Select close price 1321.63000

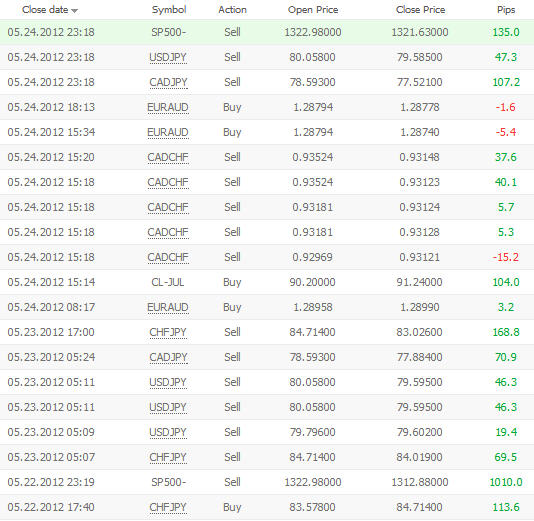pyautogui.click(x=420, y=32)
